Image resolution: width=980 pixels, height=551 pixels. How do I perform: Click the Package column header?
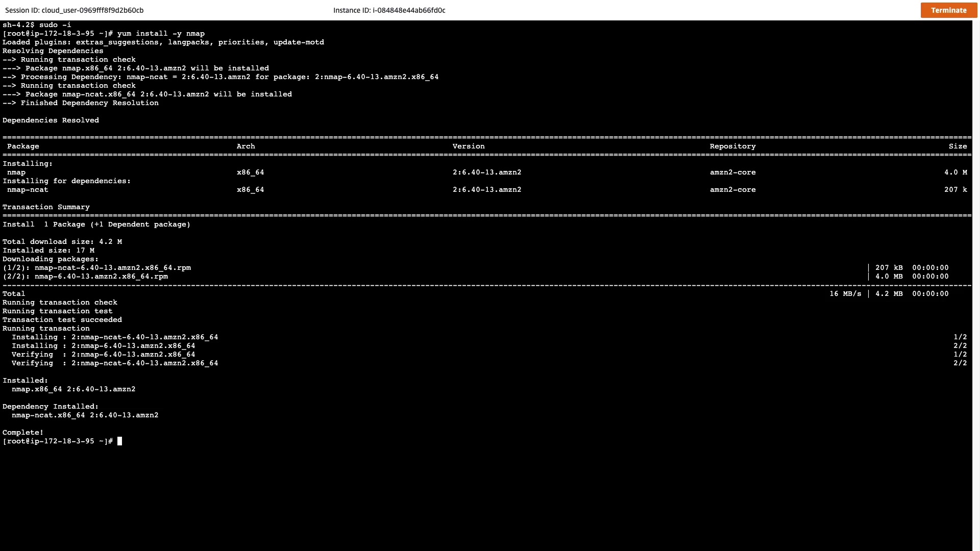(x=23, y=146)
